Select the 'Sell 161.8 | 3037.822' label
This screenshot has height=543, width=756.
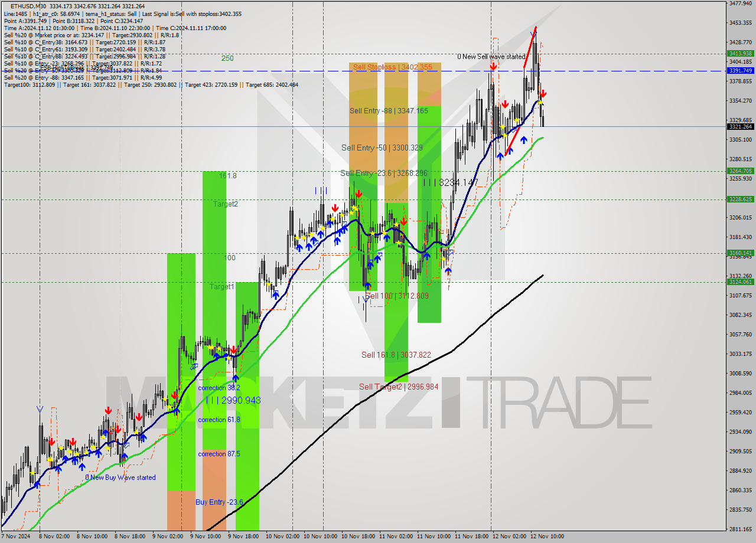(396, 355)
